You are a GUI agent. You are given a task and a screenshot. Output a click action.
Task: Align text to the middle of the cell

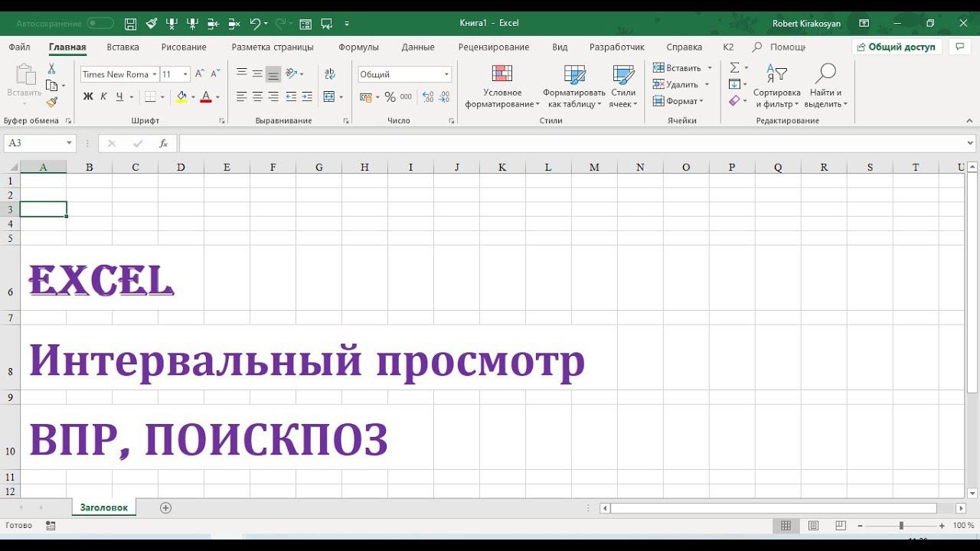point(257,74)
